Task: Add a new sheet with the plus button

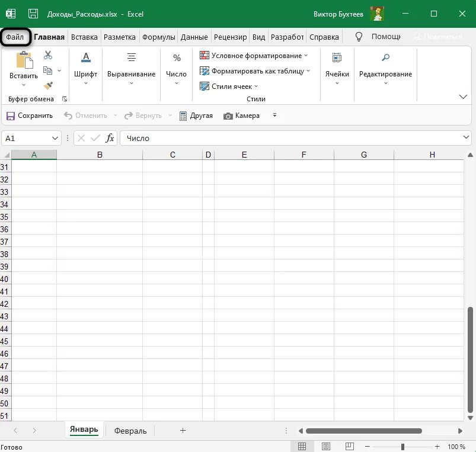Action: pyautogui.click(x=183, y=431)
